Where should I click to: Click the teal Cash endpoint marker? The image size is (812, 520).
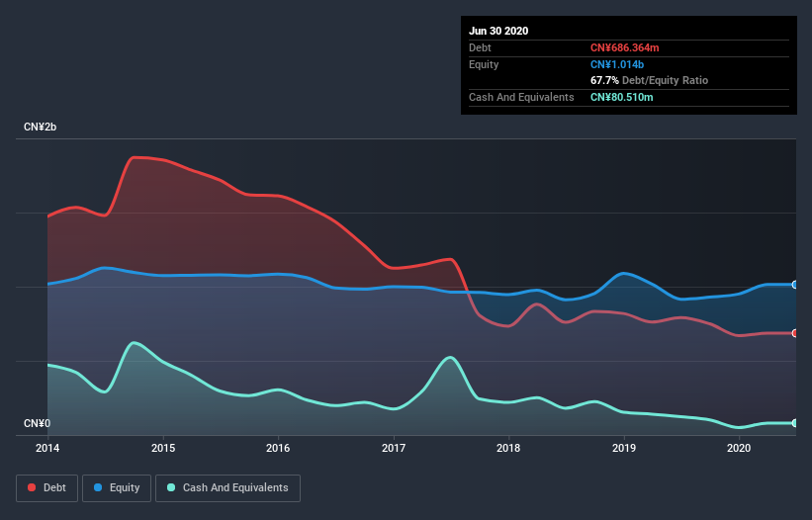[795, 423]
